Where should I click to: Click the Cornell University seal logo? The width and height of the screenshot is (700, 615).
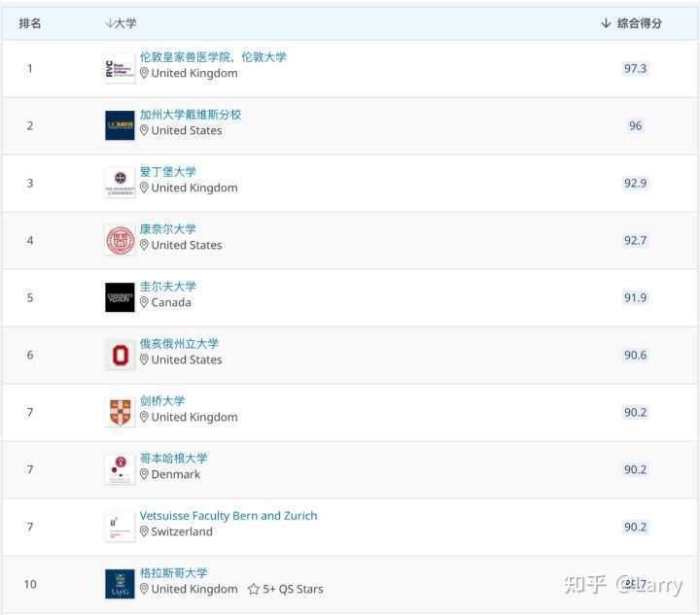point(120,240)
